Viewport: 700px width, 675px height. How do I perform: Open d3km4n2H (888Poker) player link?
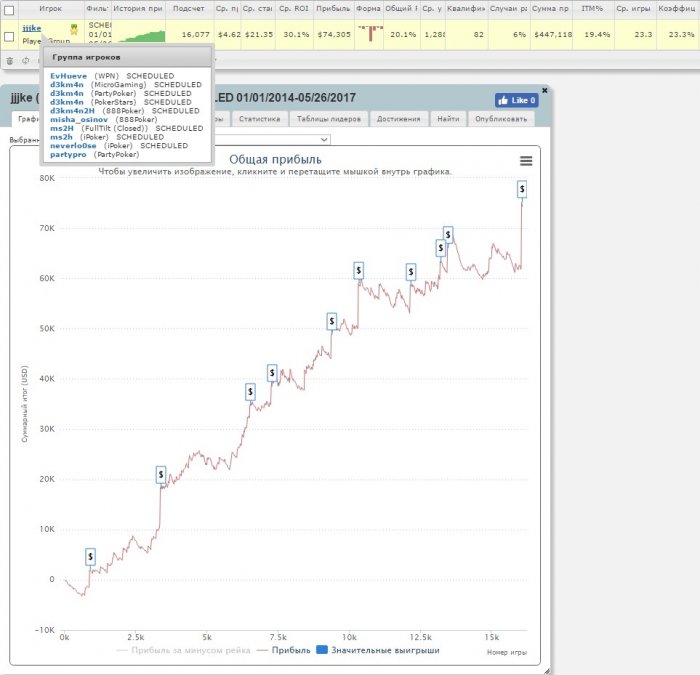click(72, 111)
